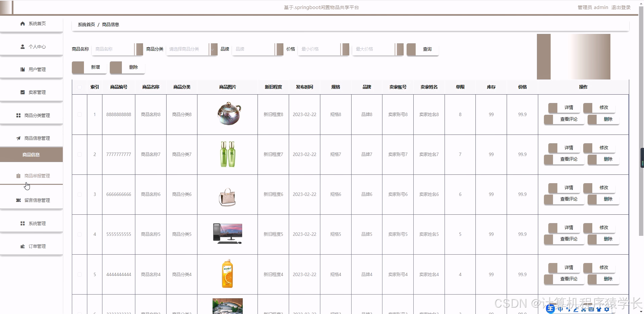Click 修改 for product 商品名称7
Viewport: 644px width, 314px height.
coord(599,148)
